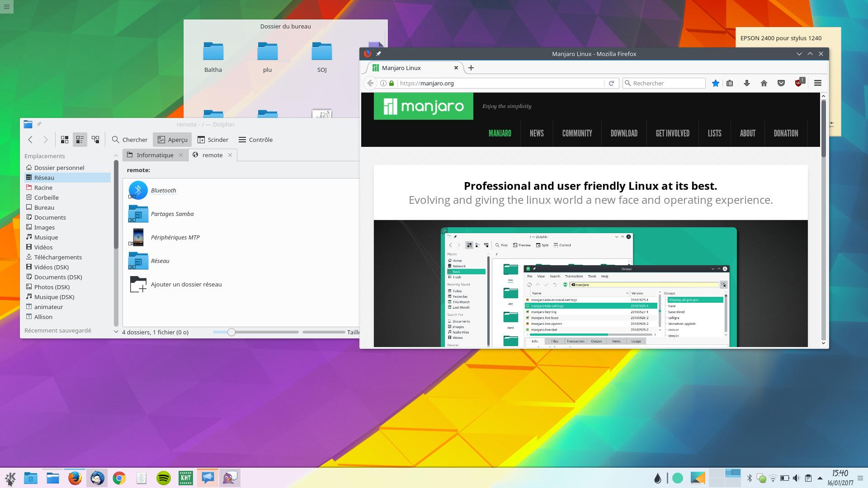Open the KDE application launcher
The width and height of the screenshot is (868, 488).
[x=10, y=478]
